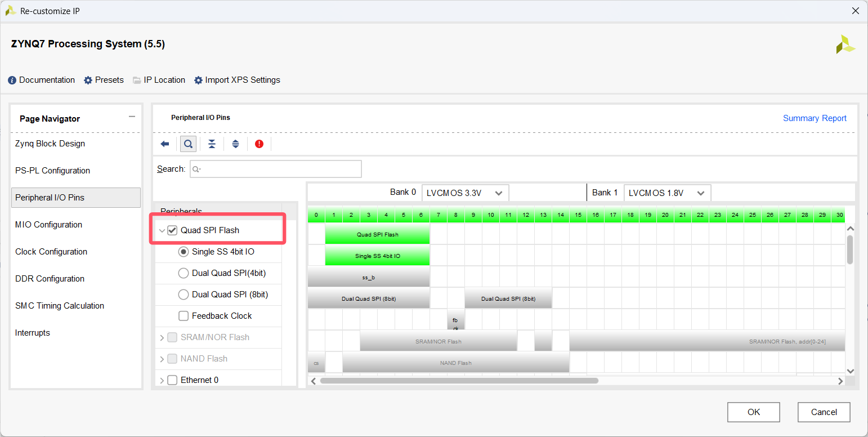This screenshot has height=437, width=868.
Task: Click the Collapse All toolbar icon
Action: [212, 144]
